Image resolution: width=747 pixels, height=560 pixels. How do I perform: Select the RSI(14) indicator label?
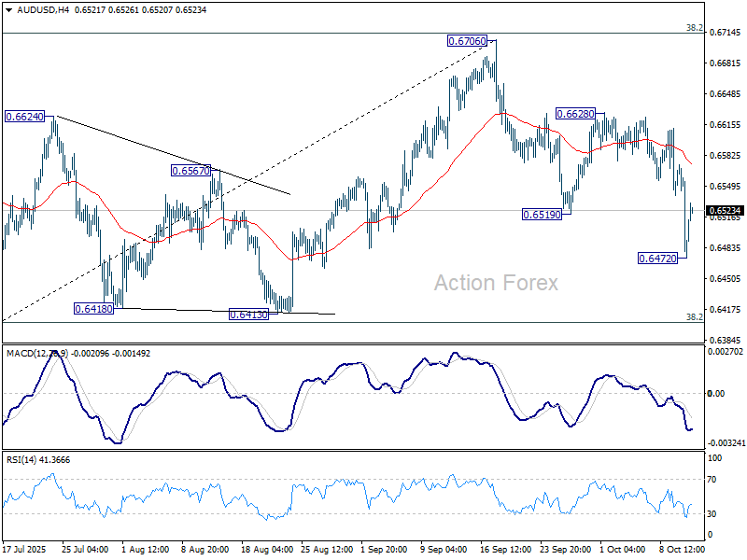tap(23, 460)
